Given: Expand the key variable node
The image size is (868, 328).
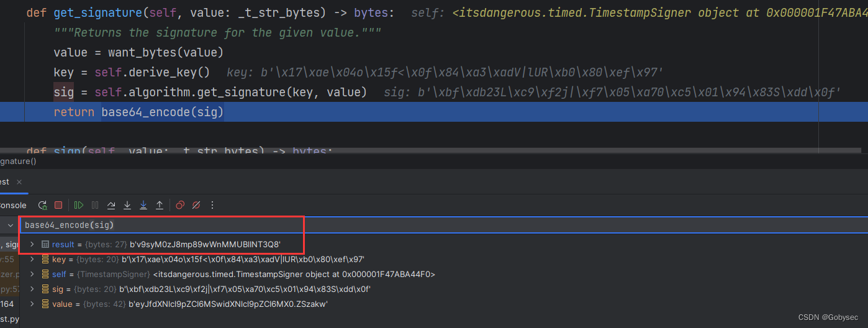Looking at the screenshot, I should [32, 259].
